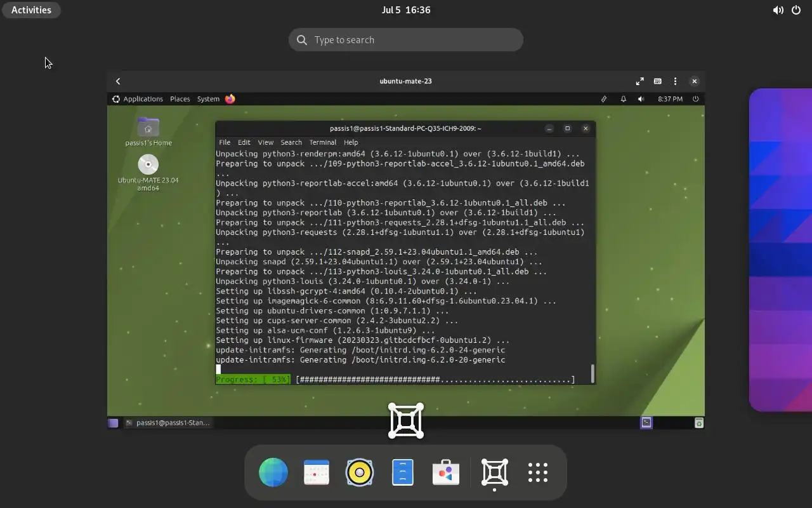Open the Trash icon in bottom panel
The width and height of the screenshot is (812, 508).
698,423
